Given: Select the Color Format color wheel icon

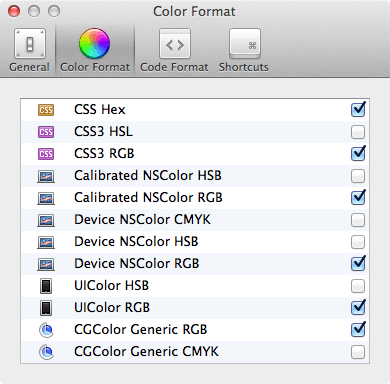Looking at the screenshot, I should (x=94, y=43).
